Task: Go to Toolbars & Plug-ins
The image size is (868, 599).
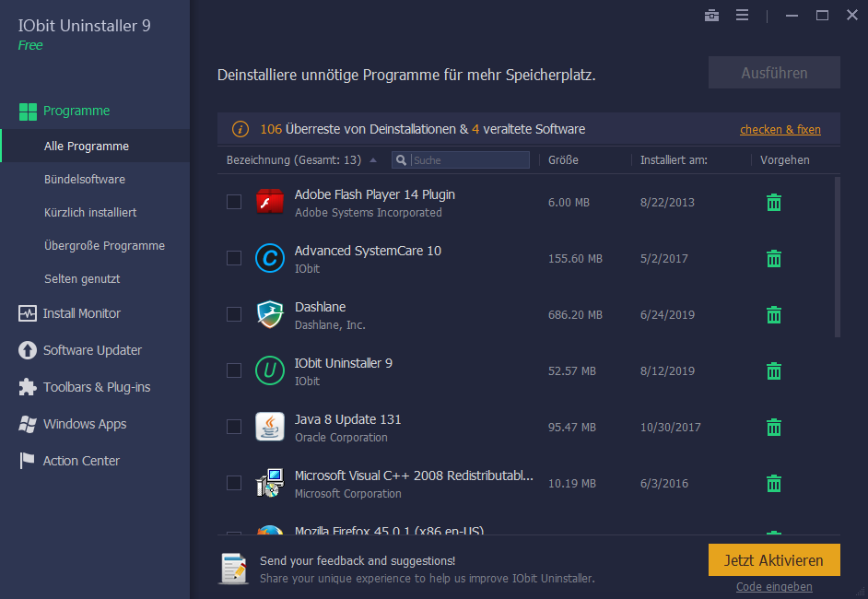Action: point(97,387)
